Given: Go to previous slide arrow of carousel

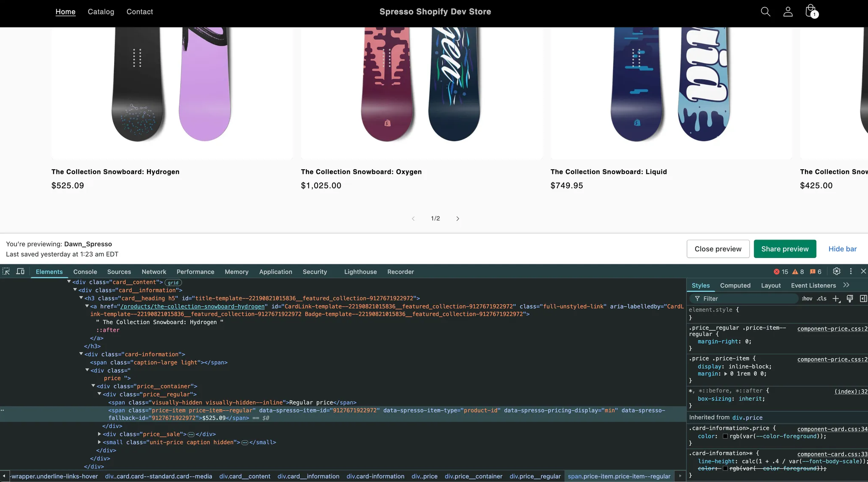Looking at the screenshot, I should coord(413,219).
